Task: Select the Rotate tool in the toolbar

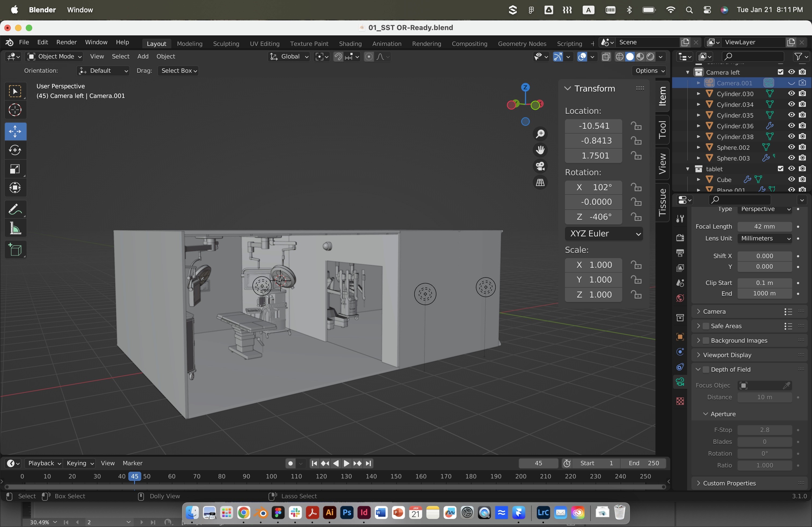Action: [x=15, y=150]
